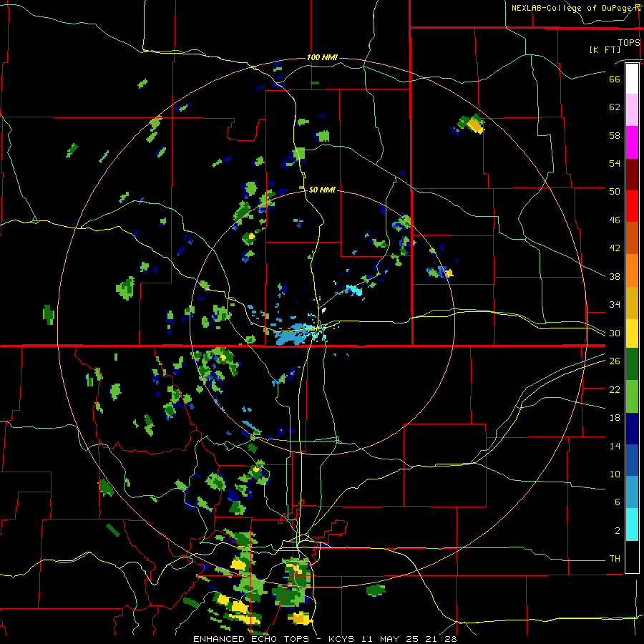Click the single-digit "2" legend value

click(x=618, y=531)
